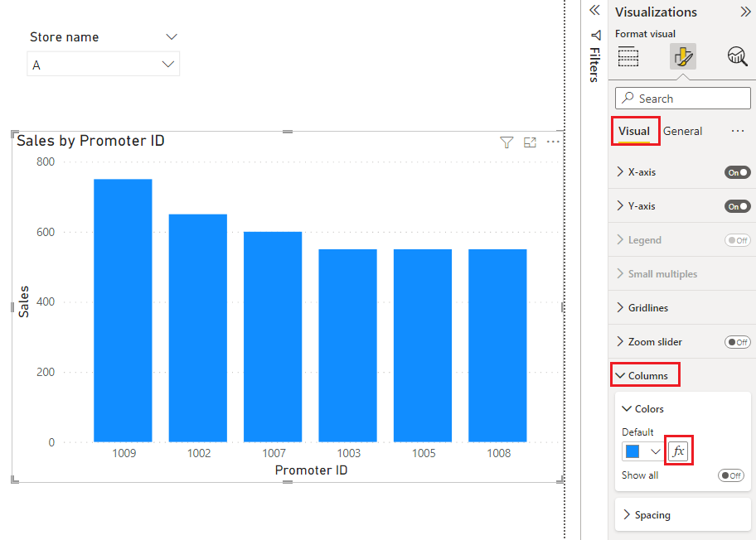Click the Promoter ID axis title

[x=311, y=470]
